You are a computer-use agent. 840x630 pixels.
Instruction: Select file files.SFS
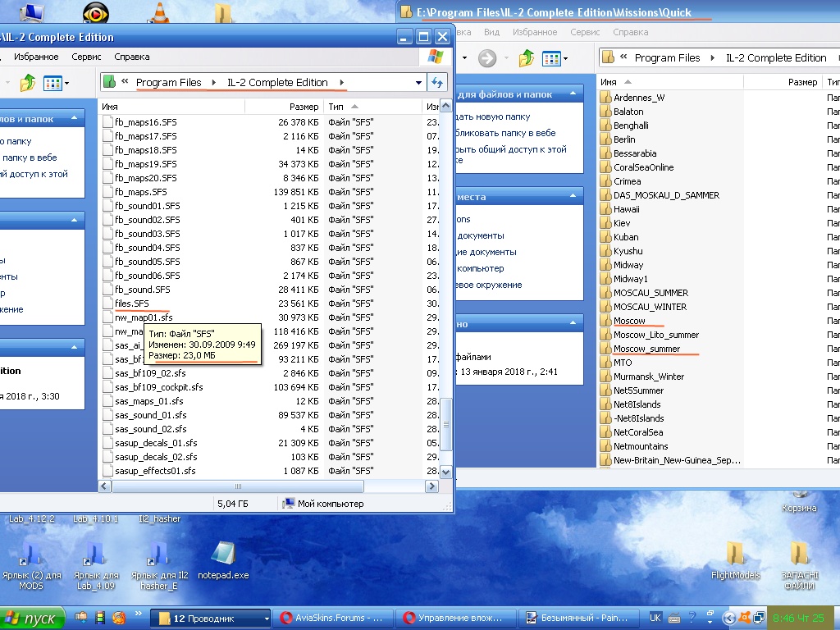click(x=132, y=304)
